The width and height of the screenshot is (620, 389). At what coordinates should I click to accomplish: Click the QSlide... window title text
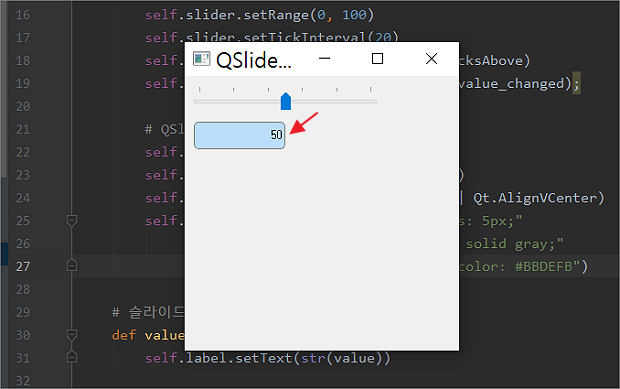point(253,60)
